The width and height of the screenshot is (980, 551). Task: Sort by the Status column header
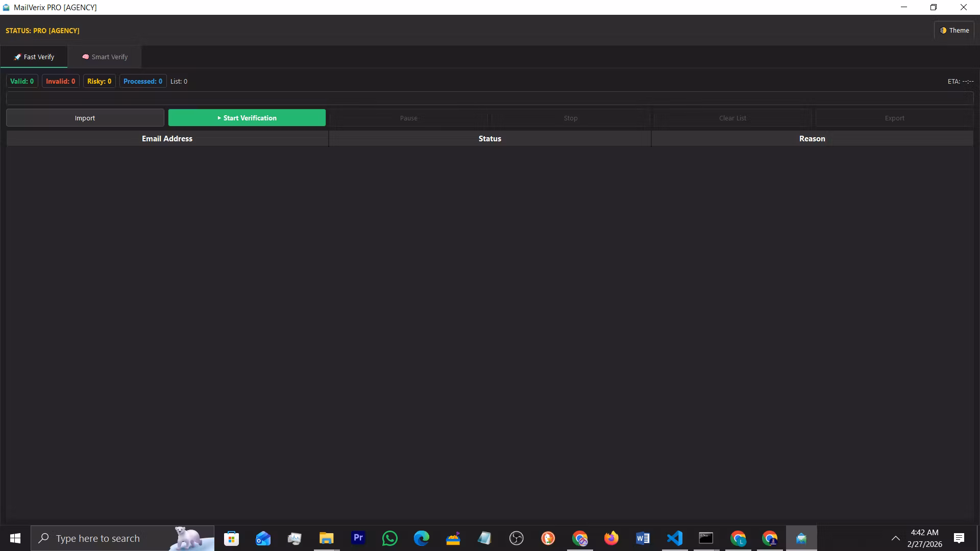490,139
